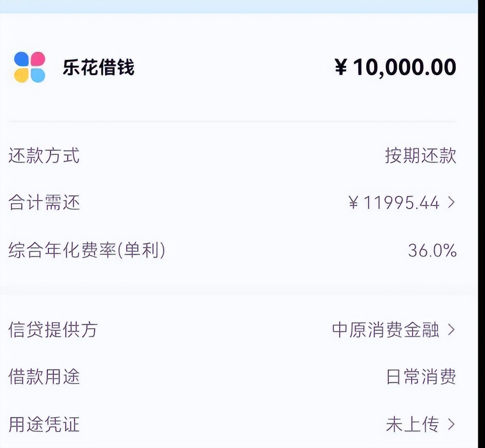
Task: Click the 用途凭证 label
Action: tap(44, 424)
